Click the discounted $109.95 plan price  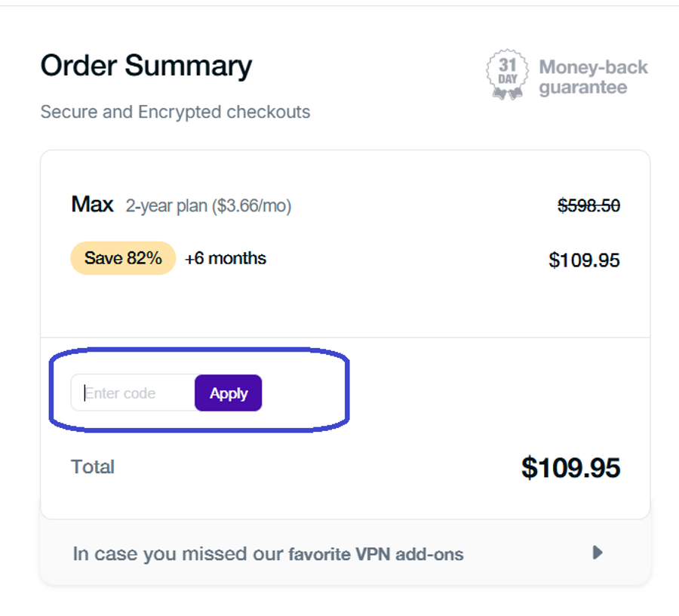[x=584, y=260]
